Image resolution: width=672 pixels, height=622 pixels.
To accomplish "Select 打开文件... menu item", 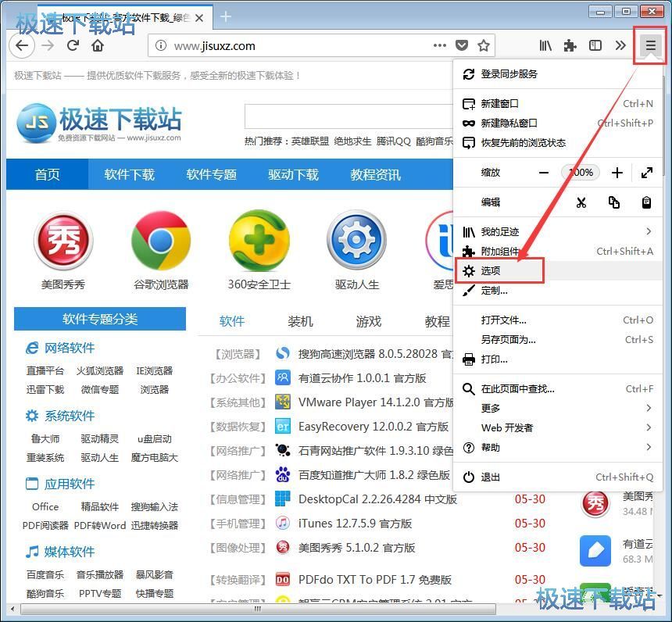I will (x=558, y=320).
